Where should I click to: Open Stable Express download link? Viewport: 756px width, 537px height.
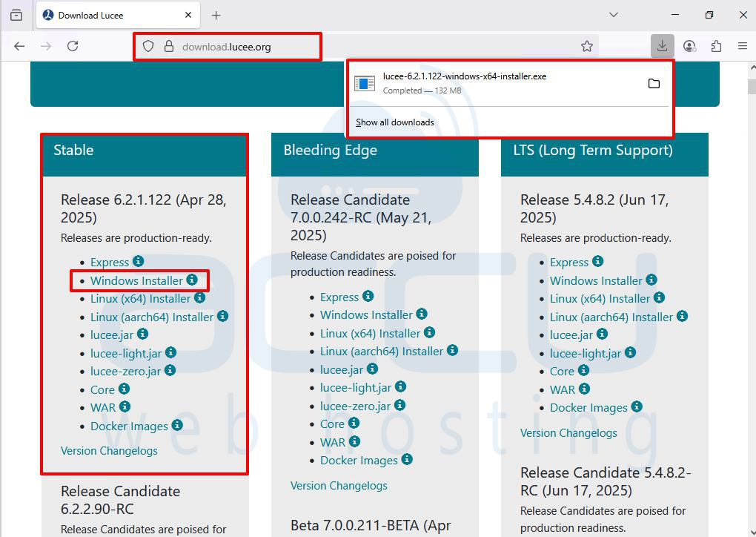click(110, 263)
